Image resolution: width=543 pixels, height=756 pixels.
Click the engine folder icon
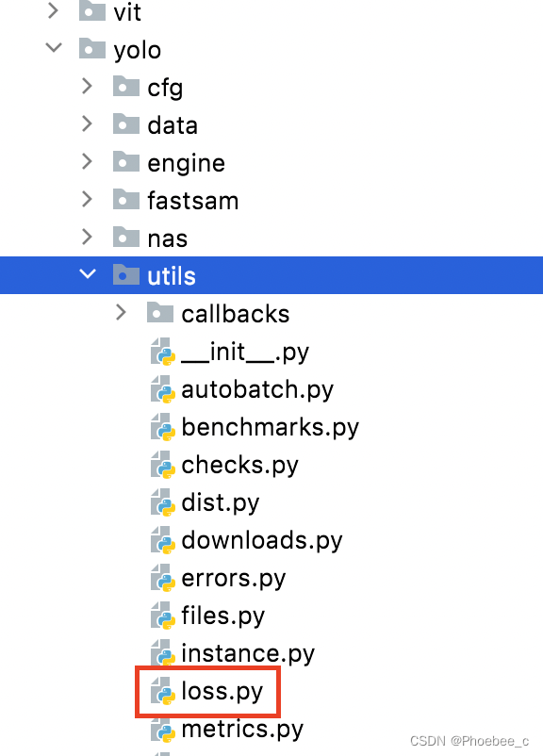pyautogui.click(x=126, y=161)
